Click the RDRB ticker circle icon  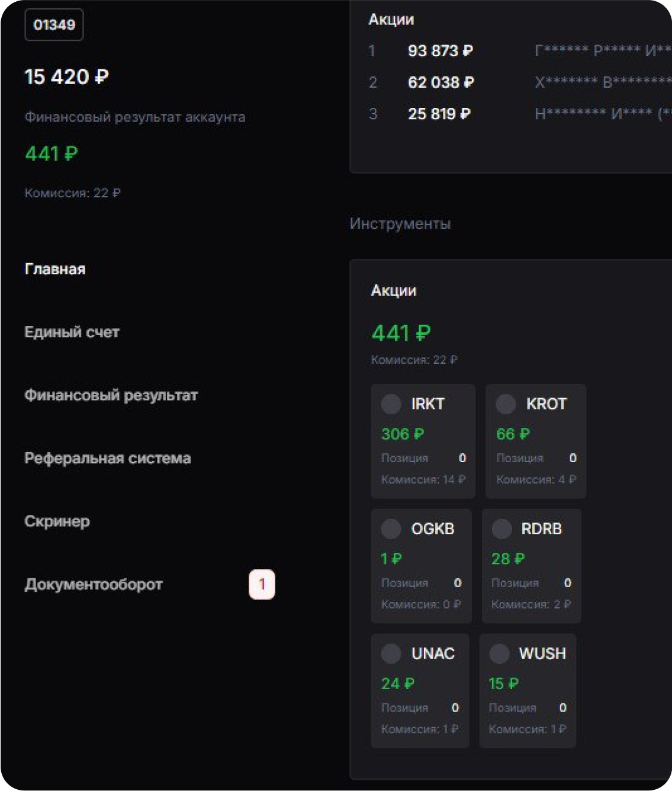501,529
